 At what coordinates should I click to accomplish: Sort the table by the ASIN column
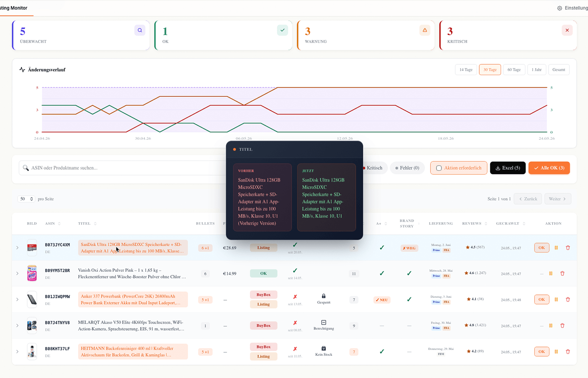pyautogui.click(x=53, y=223)
